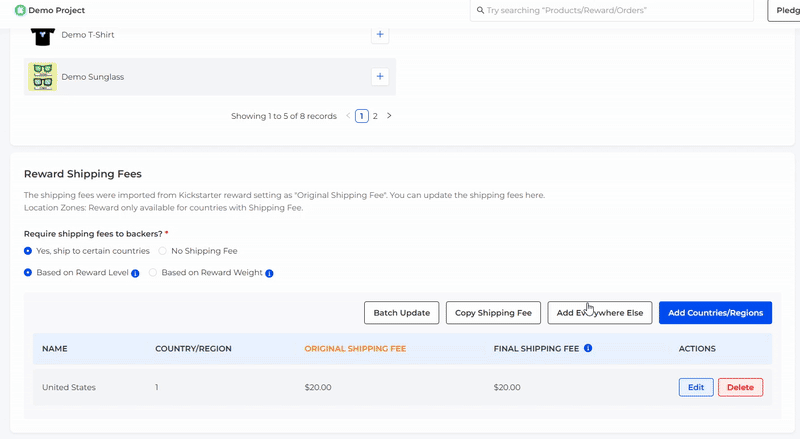Click the plus icon for Demo Sunglass
800x439 pixels.
click(x=379, y=76)
